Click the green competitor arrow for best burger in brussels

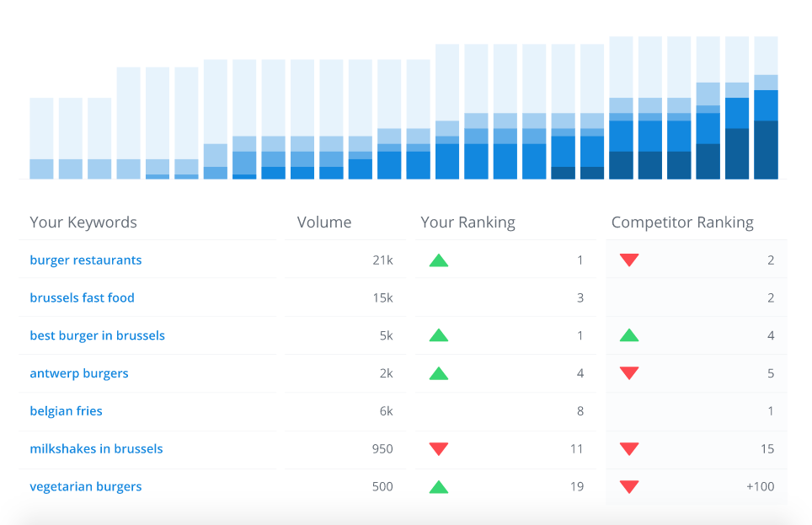[x=629, y=335]
